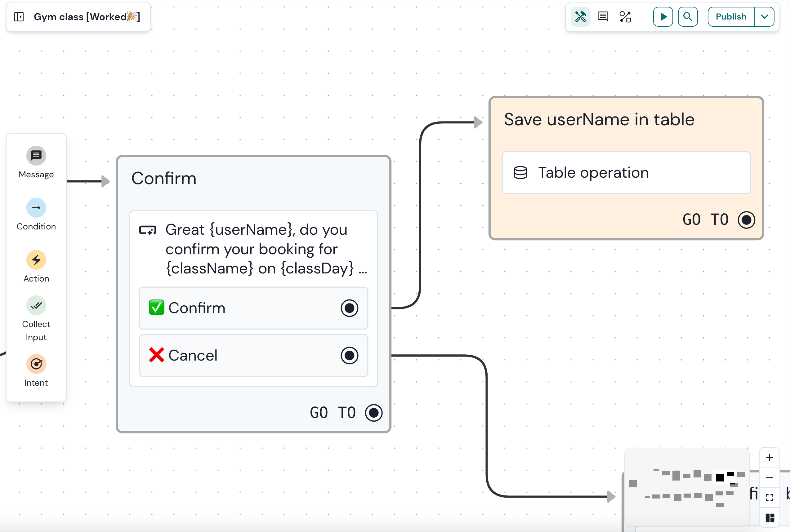Click the Cancel option output port
Image resolution: width=790 pixels, height=532 pixels.
coord(349,356)
